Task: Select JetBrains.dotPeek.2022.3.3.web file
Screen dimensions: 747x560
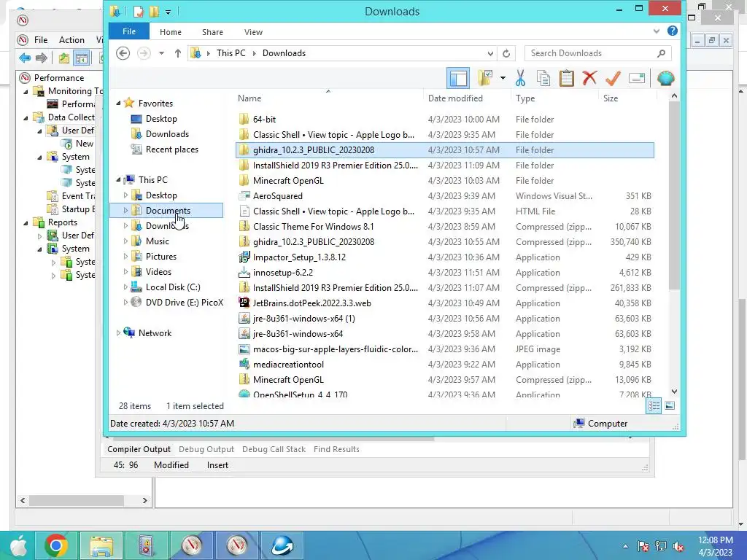Action: (312, 303)
